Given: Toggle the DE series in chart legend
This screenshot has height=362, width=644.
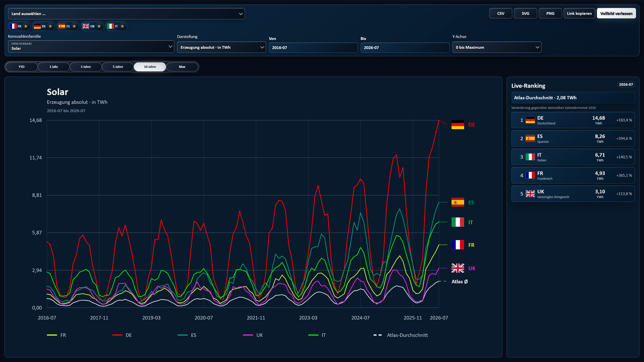Looking at the screenshot, I should coord(122,335).
